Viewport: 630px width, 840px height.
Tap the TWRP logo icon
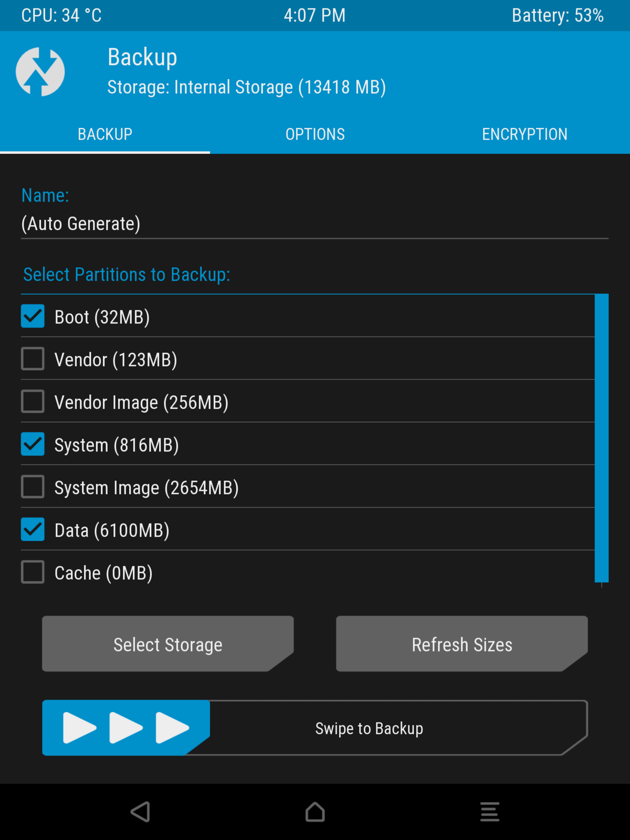point(40,72)
